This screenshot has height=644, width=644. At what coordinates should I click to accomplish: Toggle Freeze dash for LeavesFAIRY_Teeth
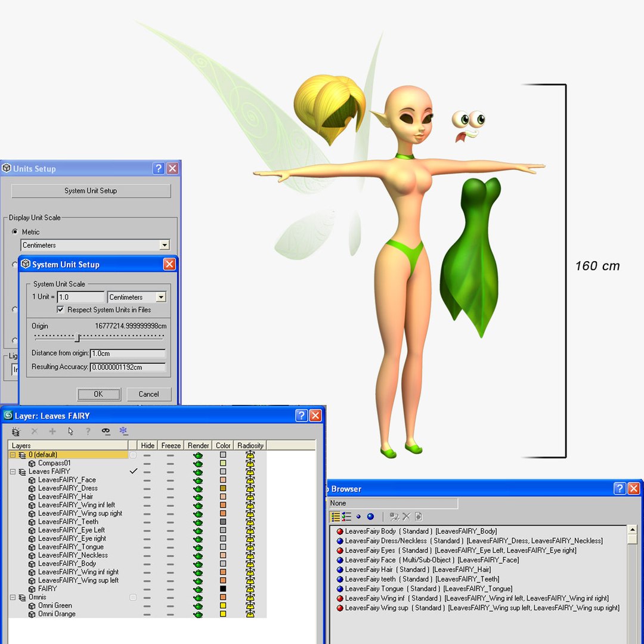pyautogui.click(x=171, y=522)
